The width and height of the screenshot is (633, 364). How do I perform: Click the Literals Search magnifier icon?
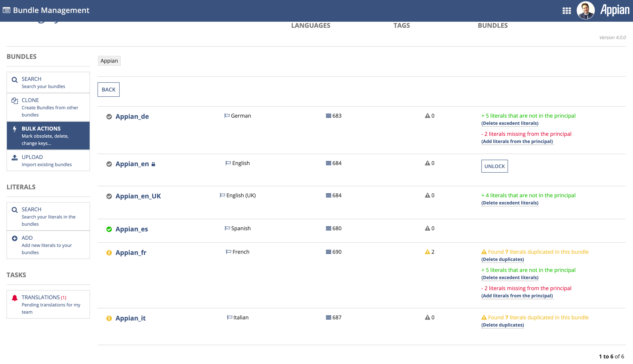[15, 210]
